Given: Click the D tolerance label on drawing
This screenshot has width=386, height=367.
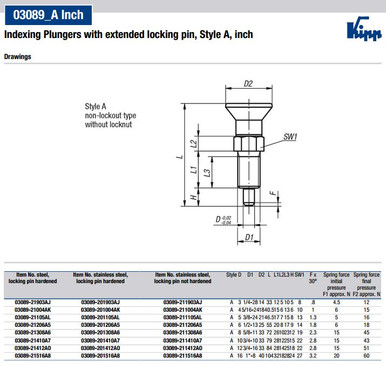Looking at the screenshot, I should (x=223, y=220).
